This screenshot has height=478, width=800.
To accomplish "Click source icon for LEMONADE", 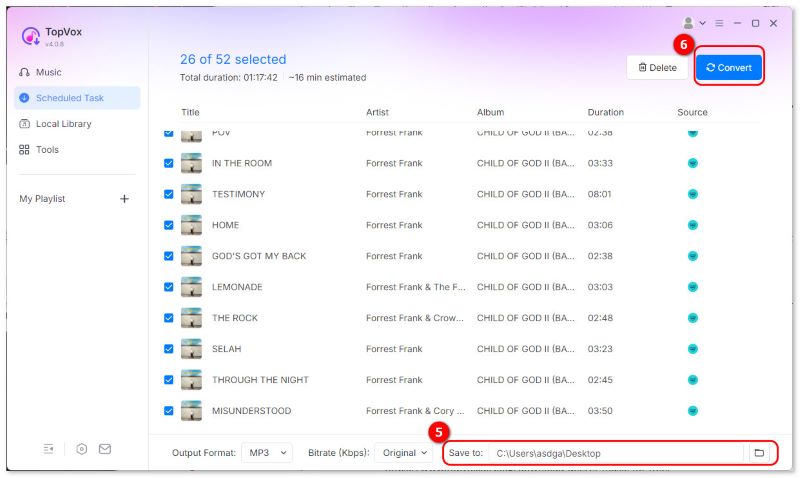I will pyautogui.click(x=692, y=287).
